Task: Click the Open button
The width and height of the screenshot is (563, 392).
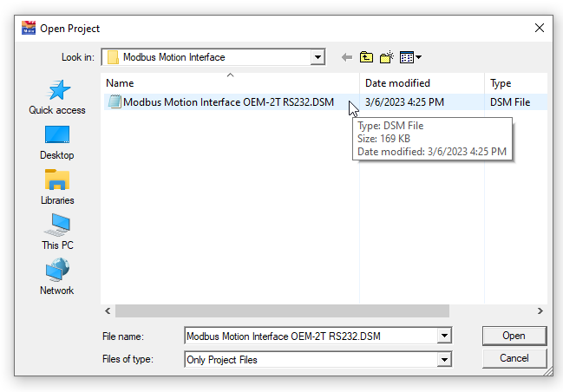Action: [x=514, y=336]
